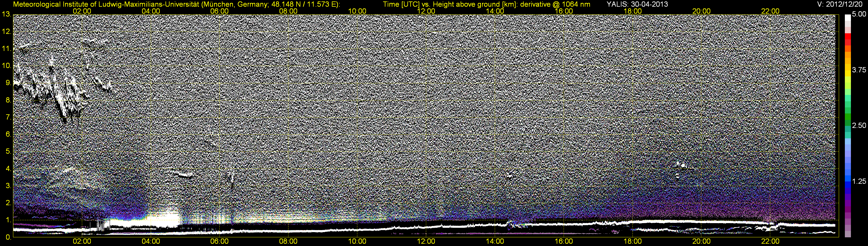Click the 5. km height axis label
This screenshot has height=246, width=868.
click(8, 151)
